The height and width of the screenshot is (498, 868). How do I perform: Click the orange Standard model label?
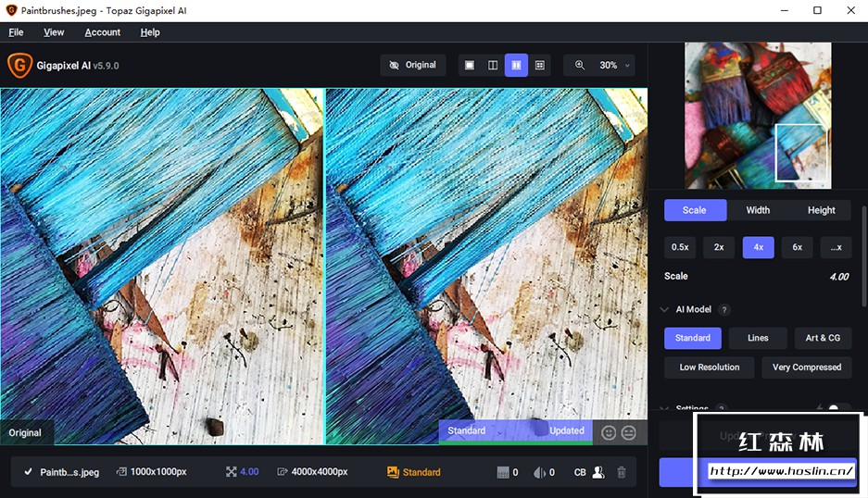click(x=421, y=472)
